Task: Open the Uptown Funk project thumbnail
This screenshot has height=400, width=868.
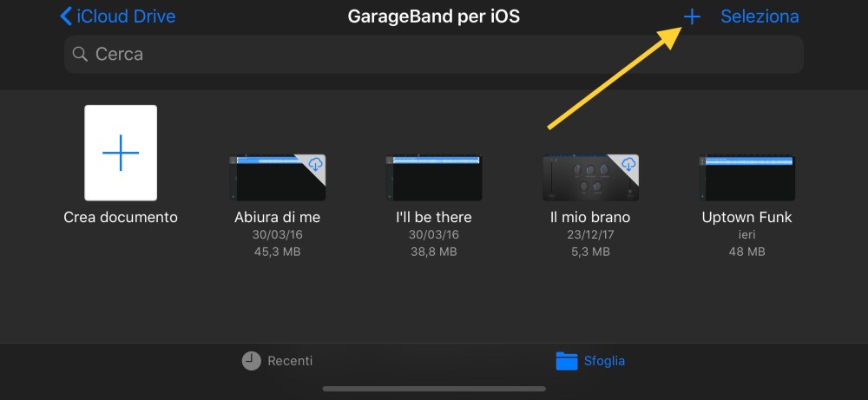Action: pos(746,178)
